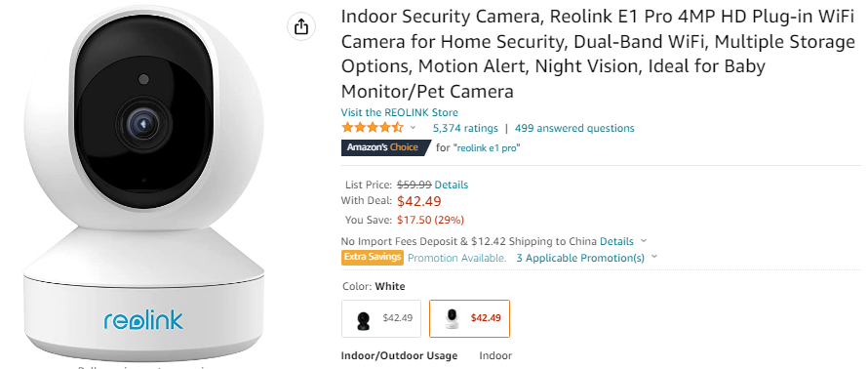Select the black camera color option
This screenshot has width=868, height=369.
click(381, 318)
